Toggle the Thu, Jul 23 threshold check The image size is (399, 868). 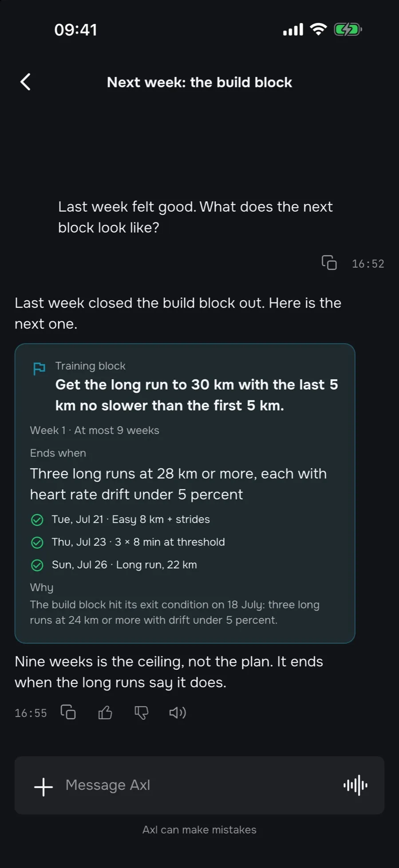click(x=37, y=542)
